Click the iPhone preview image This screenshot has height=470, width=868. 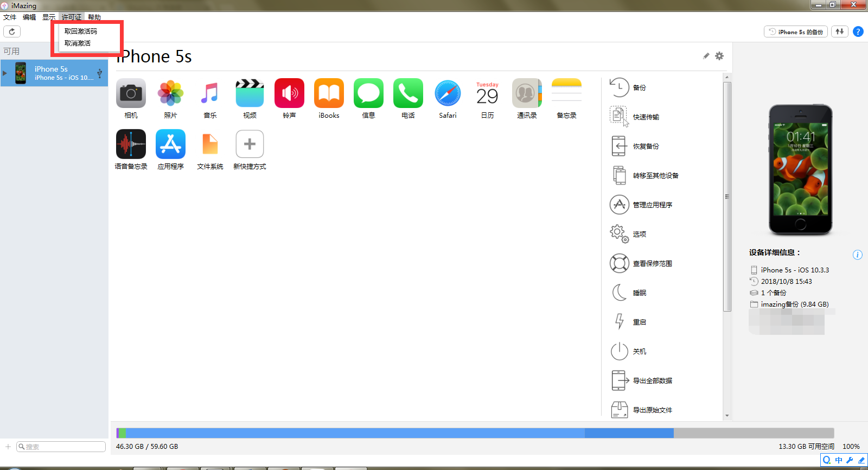(801, 170)
